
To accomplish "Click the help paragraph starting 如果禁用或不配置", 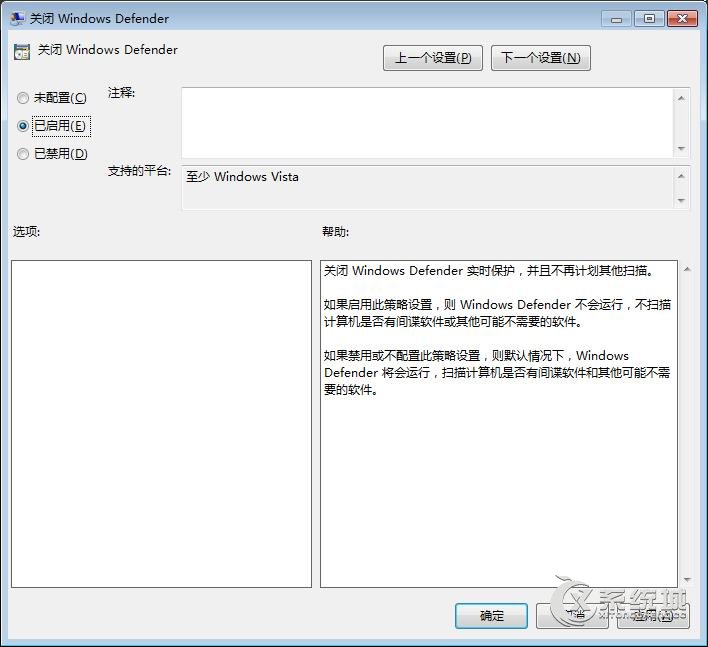I will tap(497, 372).
